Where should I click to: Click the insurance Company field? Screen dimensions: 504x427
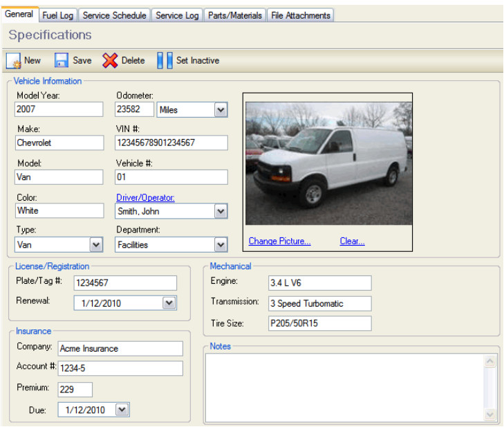tap(120, 349)
